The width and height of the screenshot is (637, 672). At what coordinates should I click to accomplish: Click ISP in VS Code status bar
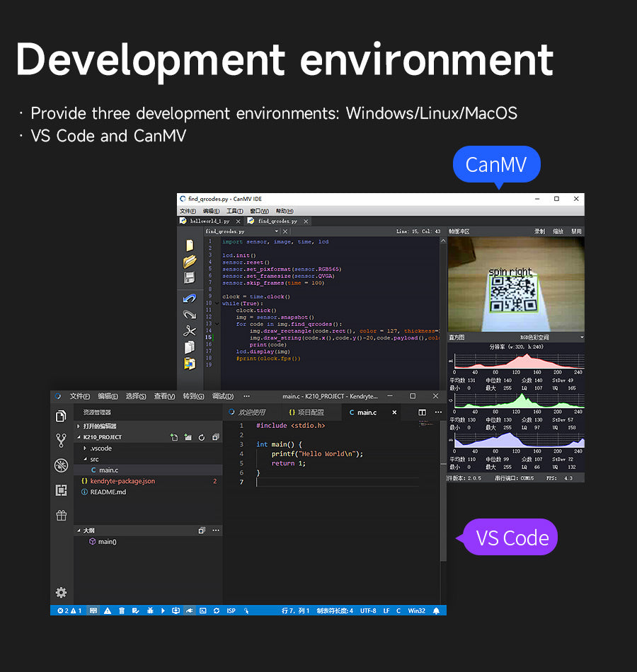[x=231, y=610]
